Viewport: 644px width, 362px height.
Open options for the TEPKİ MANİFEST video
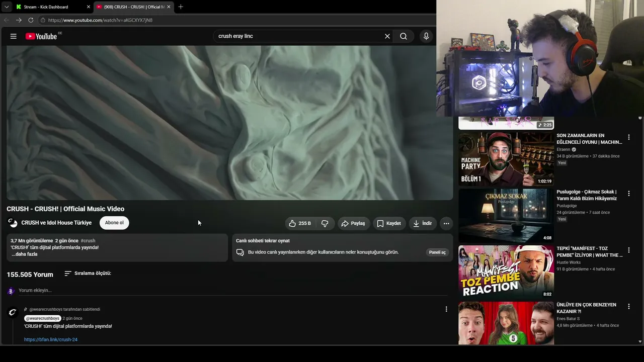coord(628,250)
